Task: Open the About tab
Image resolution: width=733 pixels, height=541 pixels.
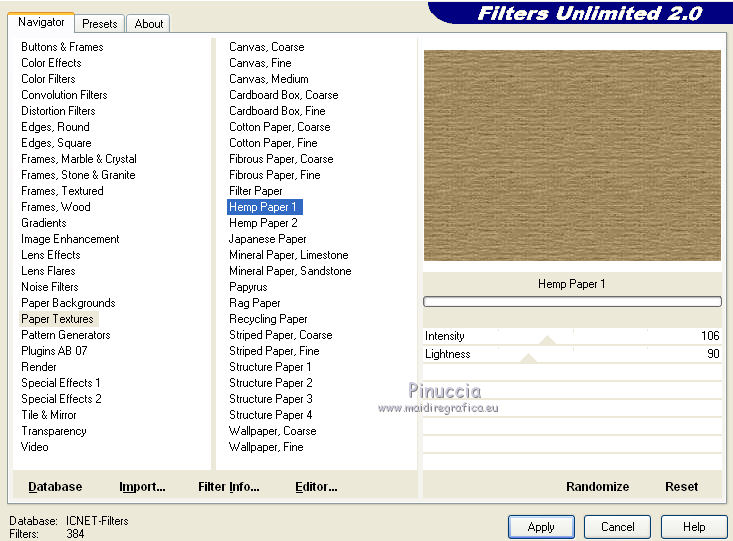Action: pos(149,24)
